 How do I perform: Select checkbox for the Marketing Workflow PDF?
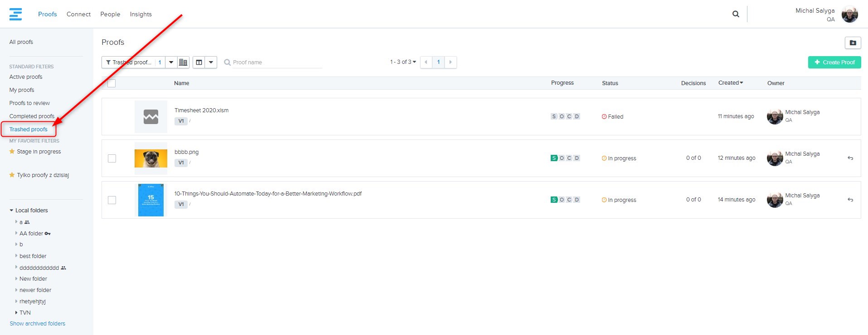112,200
